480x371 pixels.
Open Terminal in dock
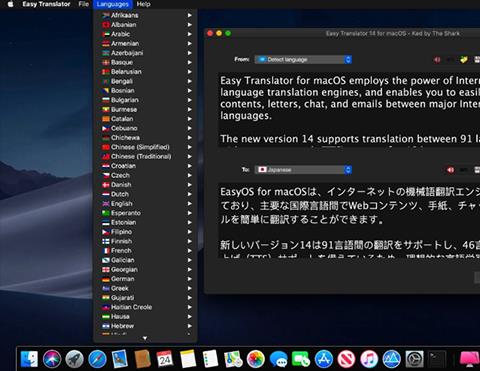coord(437,359)
